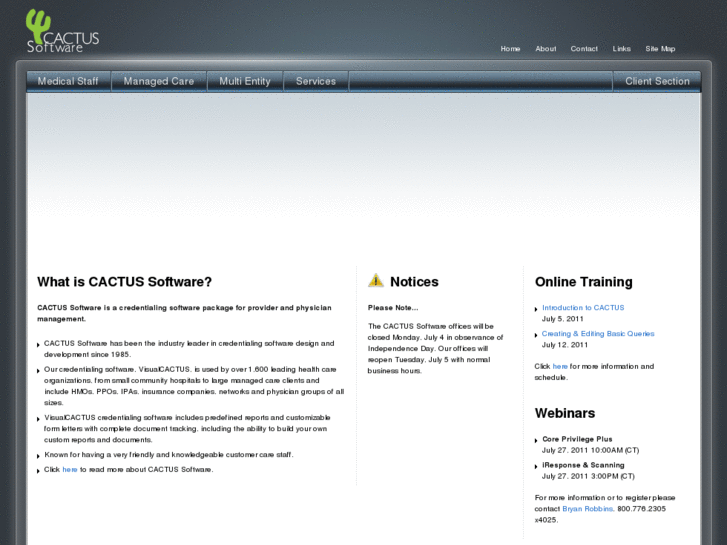Click the Webinars heading
This screenshot has height=545, width=727.
click(565, 413)
